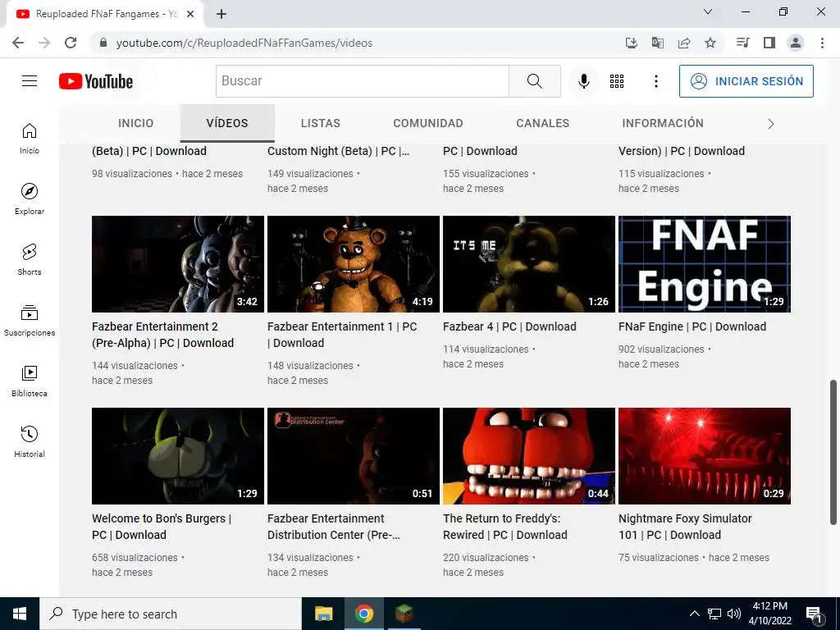
Task: Open the YouTube apps grid icon
Action: coord(617,81)
